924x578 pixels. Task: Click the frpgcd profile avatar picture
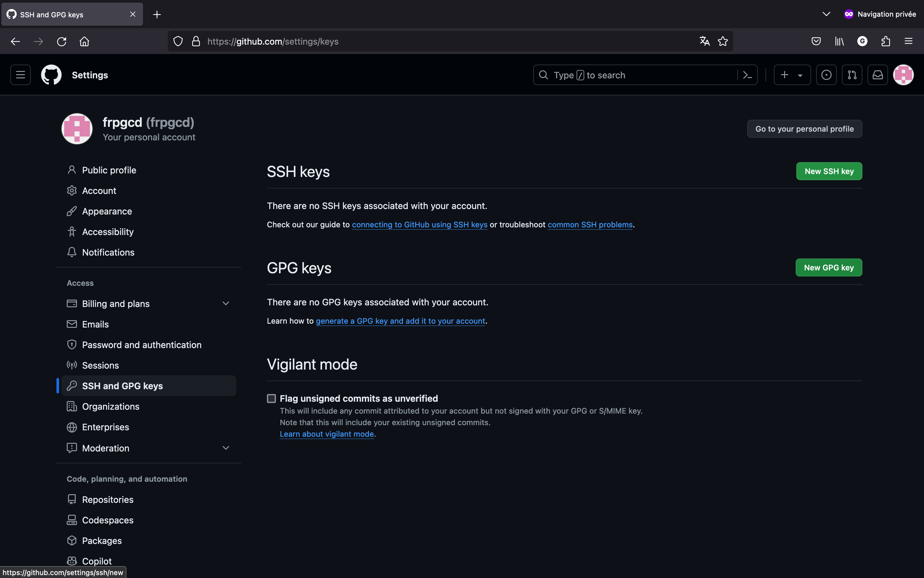77,129
